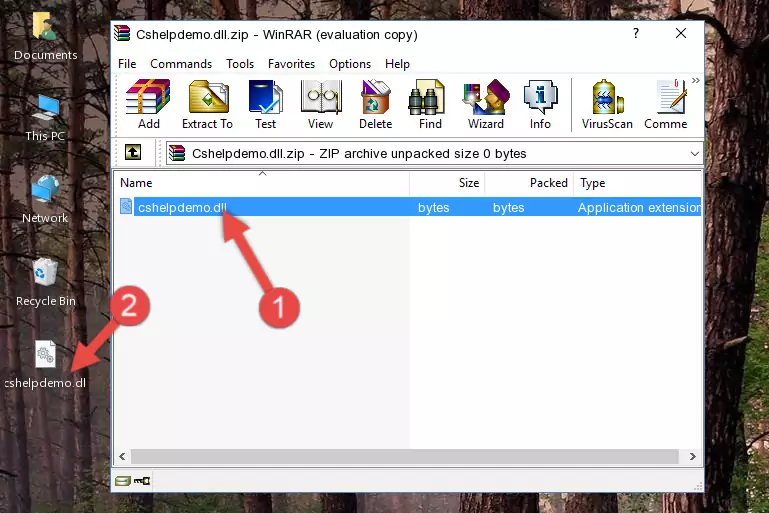769x513 pixels.
Task: Open the Help menu
Action: click(x=397, y=64)
